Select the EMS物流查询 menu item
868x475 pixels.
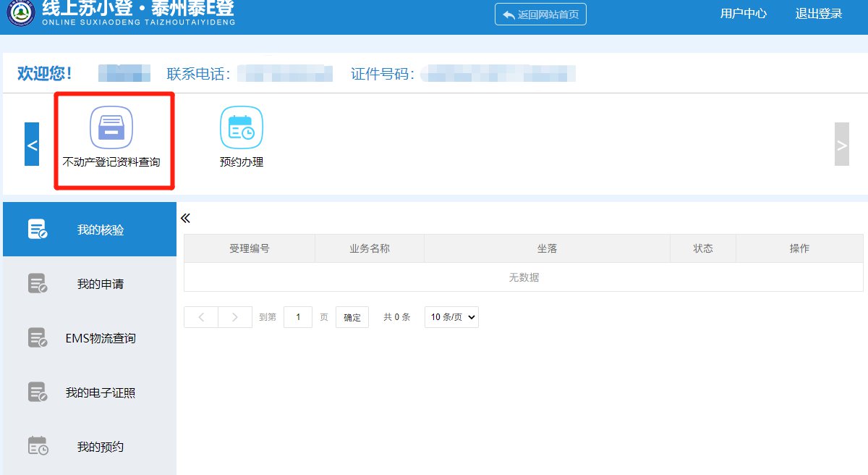pyautogui.click(x=100, y=338)
